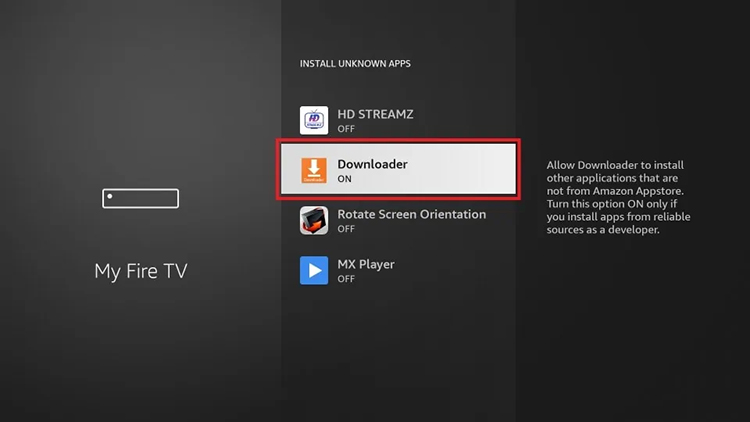This screenshot has height=422, width=750.
Task: Click the HD STREAMZ app icon
Action: (x=315, y=120)
